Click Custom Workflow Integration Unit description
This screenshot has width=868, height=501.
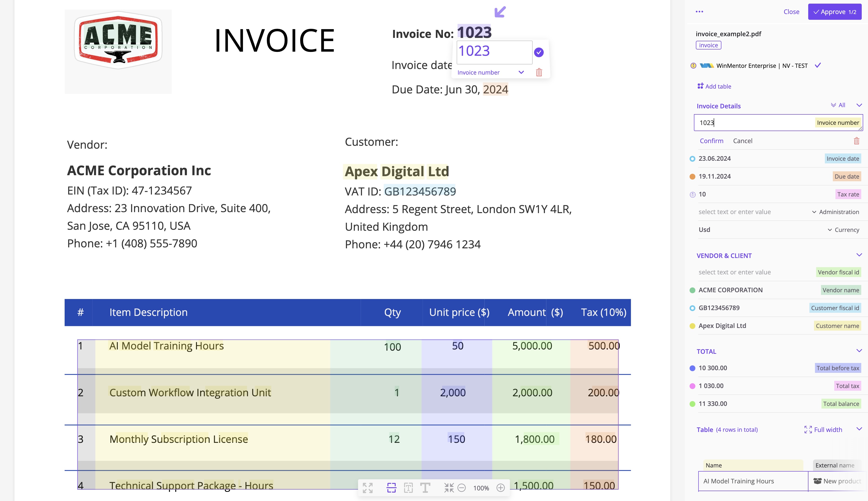(190, 393)
